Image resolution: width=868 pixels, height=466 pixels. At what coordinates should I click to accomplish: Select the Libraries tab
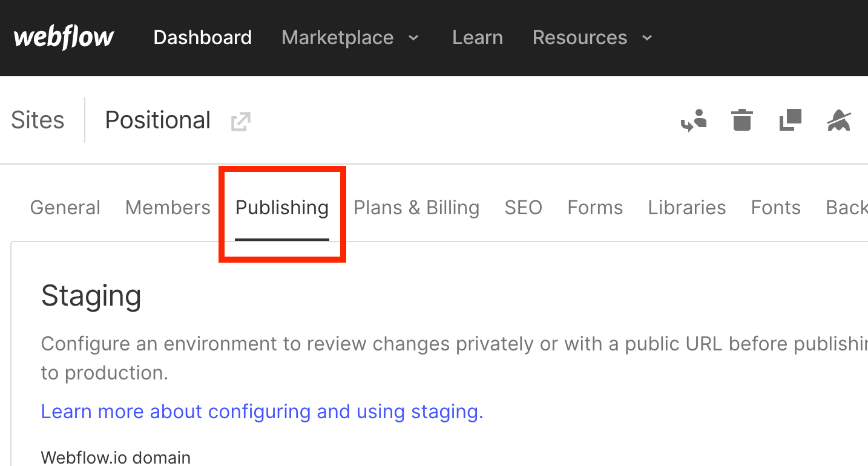686,208
